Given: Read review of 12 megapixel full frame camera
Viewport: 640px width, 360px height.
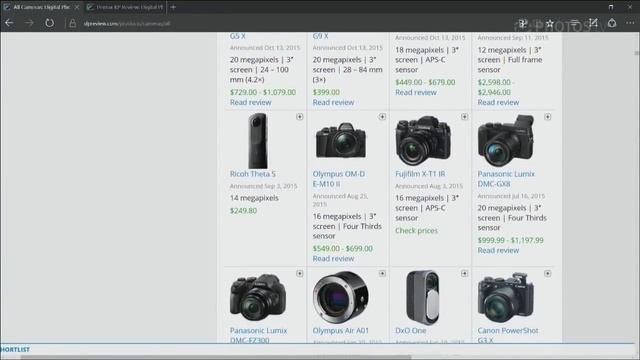Looking at the screenshot, I should [498, 102].
